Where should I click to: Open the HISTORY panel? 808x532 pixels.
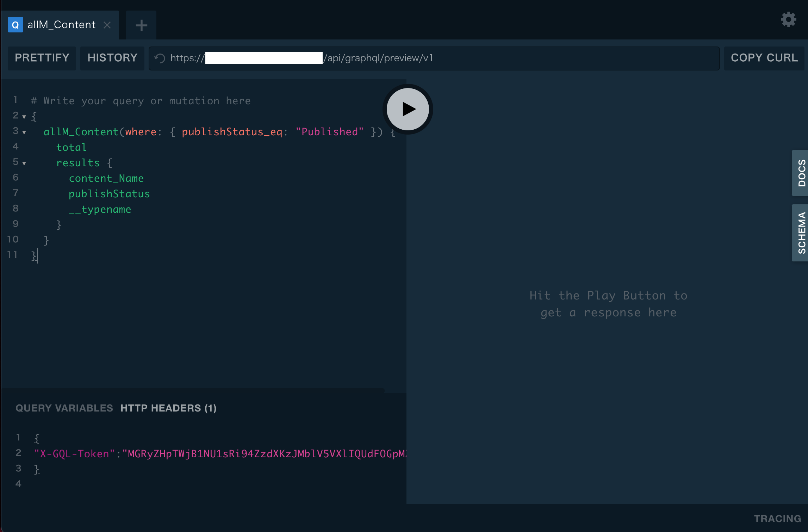(112, 58)
